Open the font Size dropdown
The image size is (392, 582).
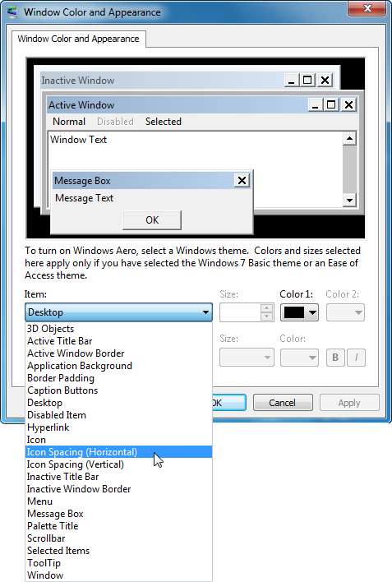point(247,358)
